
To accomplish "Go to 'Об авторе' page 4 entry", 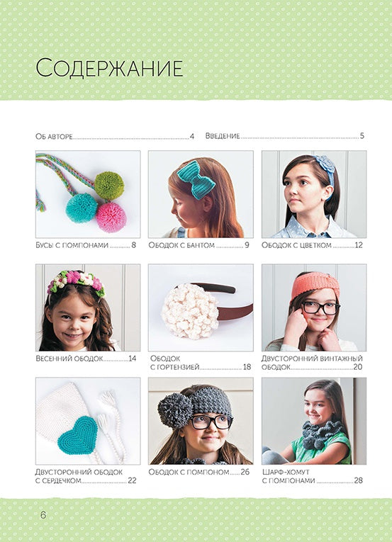I will click(x=115, y=136).
